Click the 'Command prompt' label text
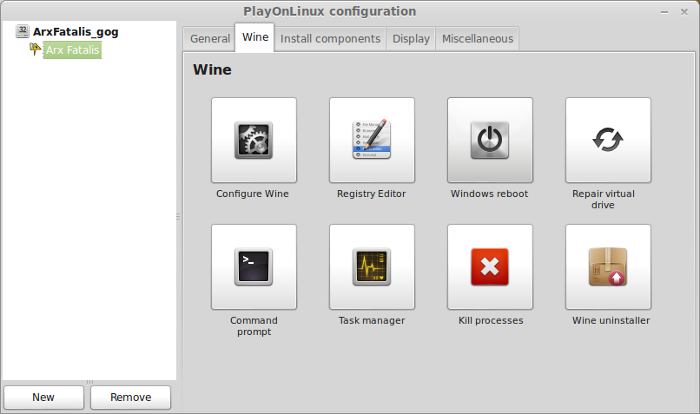700x414 pixels. 254,326
